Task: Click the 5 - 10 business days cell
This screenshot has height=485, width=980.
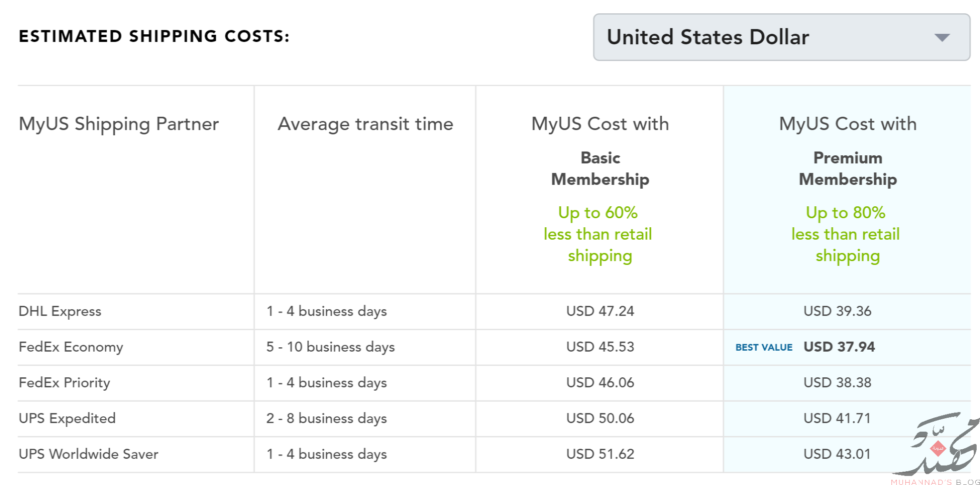Action: [x=330, y=347]
